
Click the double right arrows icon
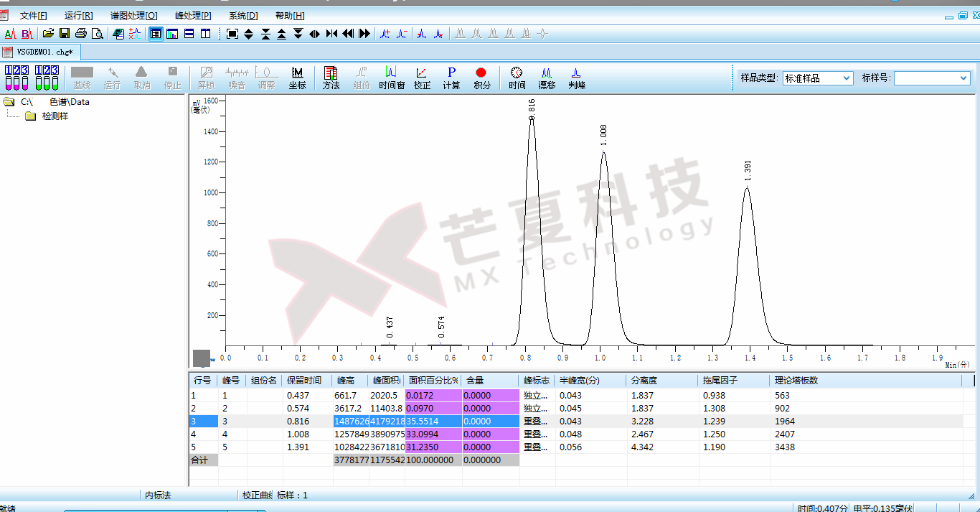(x=364, y=33)
